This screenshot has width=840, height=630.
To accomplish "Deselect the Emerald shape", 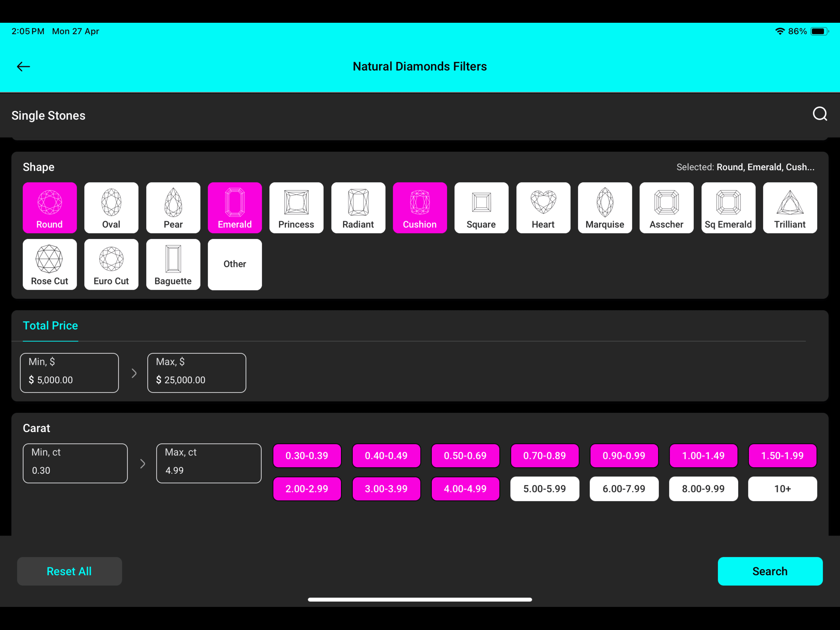I will (235, 207).
